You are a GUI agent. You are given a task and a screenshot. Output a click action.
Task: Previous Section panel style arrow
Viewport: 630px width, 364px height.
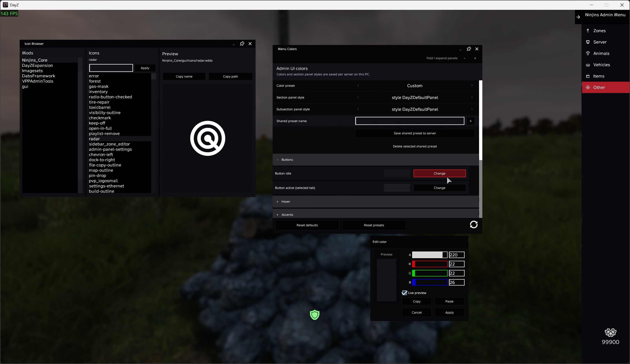click(x=358, y=97)
